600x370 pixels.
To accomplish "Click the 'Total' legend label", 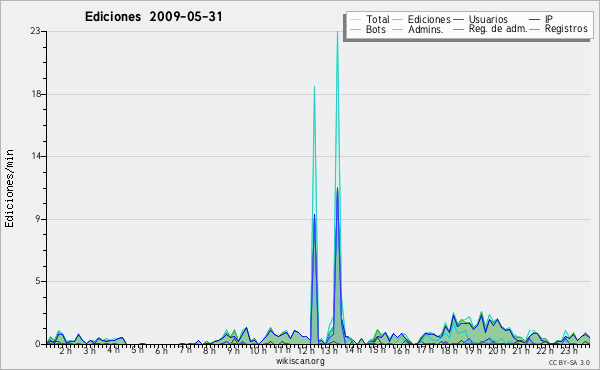I will 377,19.
